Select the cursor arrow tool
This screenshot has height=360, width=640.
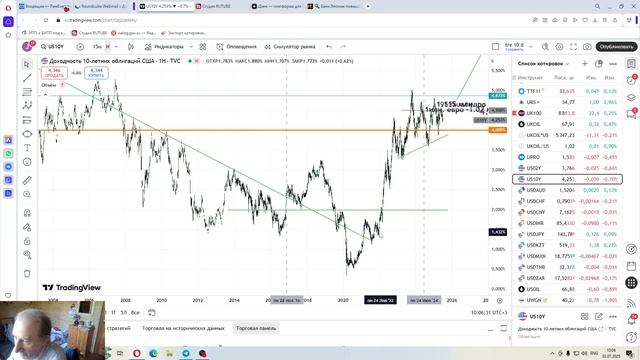[x=27, y=64]
